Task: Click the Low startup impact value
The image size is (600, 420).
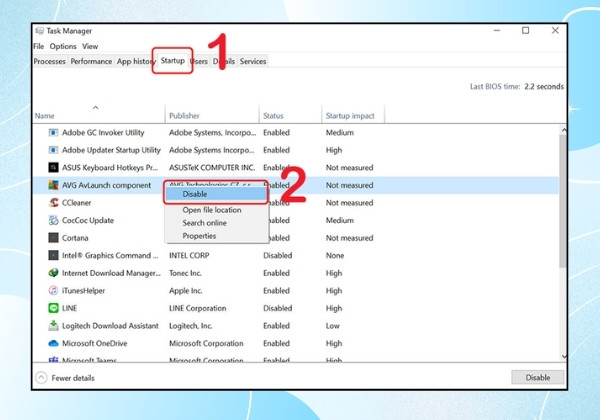Action: tap(333, 326)
